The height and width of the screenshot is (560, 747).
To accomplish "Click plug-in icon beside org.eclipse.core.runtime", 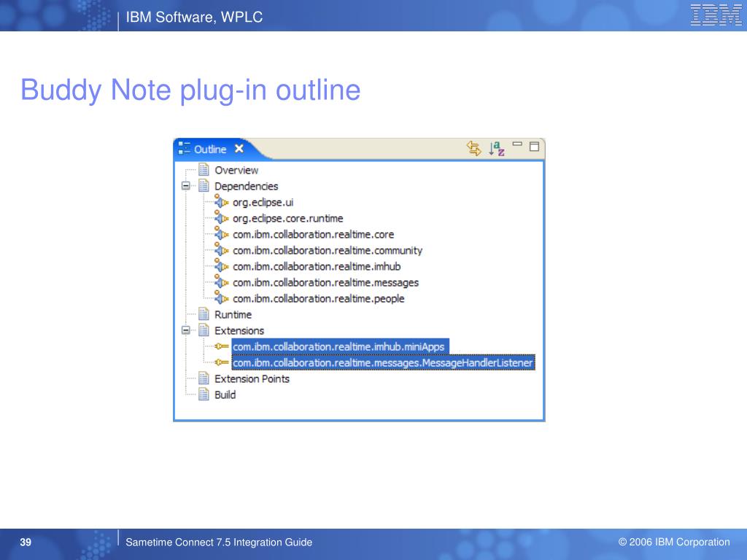I will click(221, 217).
